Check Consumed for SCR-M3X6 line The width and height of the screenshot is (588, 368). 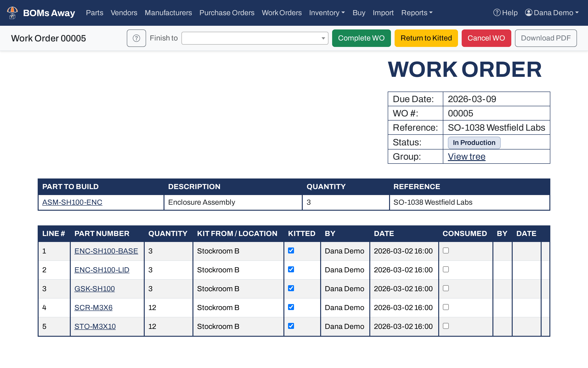[x=446, y=307]
